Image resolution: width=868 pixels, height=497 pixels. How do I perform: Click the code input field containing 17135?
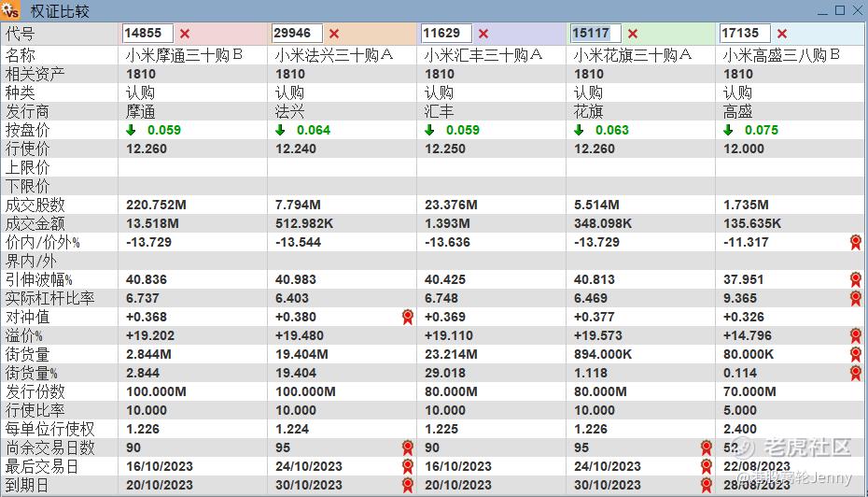[x=745, y=34]
